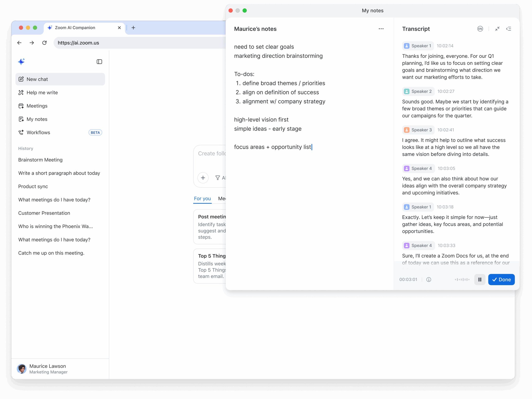Click the New chat compose icon
Image resolution: width=532 pixels, height=399 pixels.
(21, 79)
